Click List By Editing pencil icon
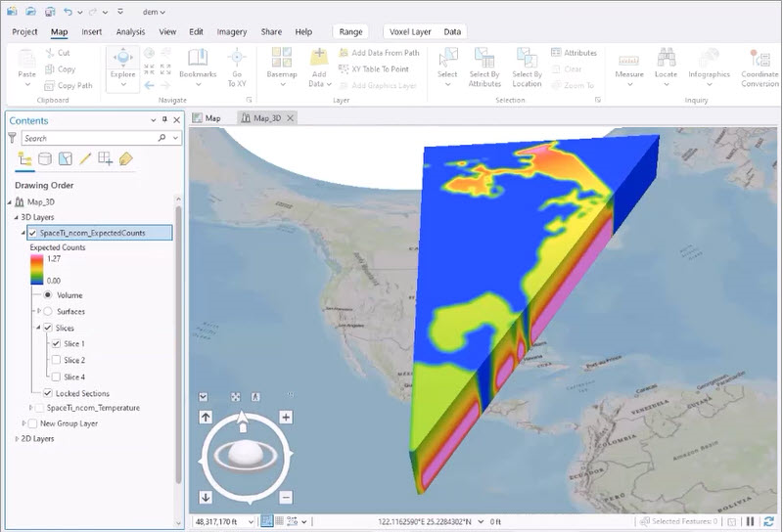The width and height of the screenshot is (783, 532). coord(85,158)
